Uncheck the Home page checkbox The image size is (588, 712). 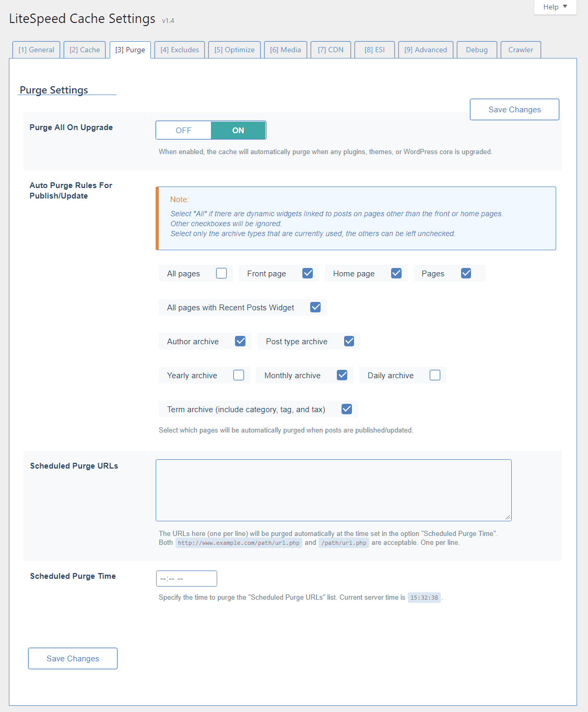coord(396,273)
